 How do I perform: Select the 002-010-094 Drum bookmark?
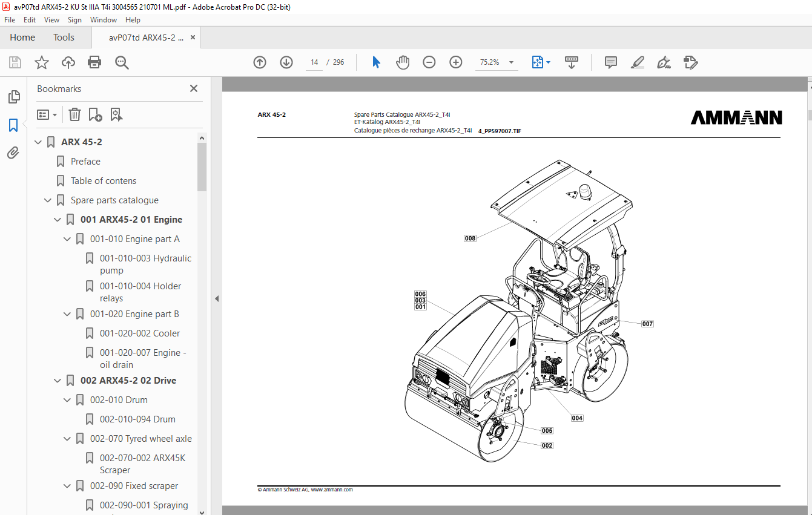point(137,419)
